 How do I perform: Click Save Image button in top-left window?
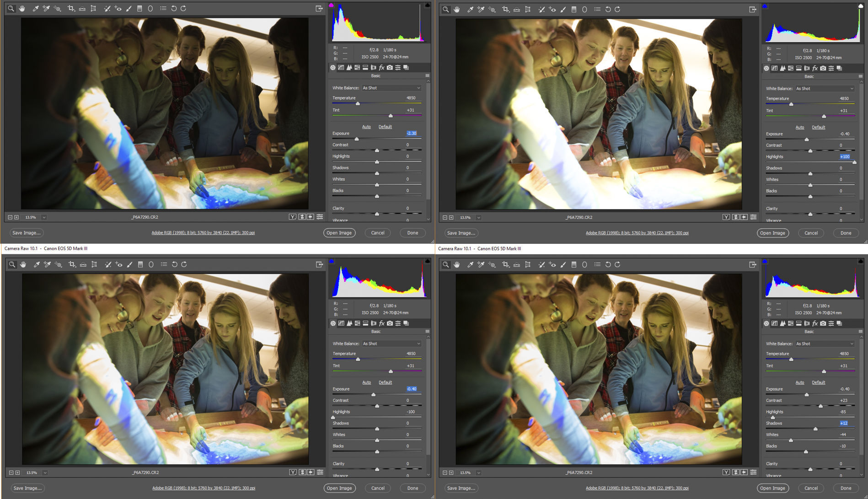click(x=27, y=233)
